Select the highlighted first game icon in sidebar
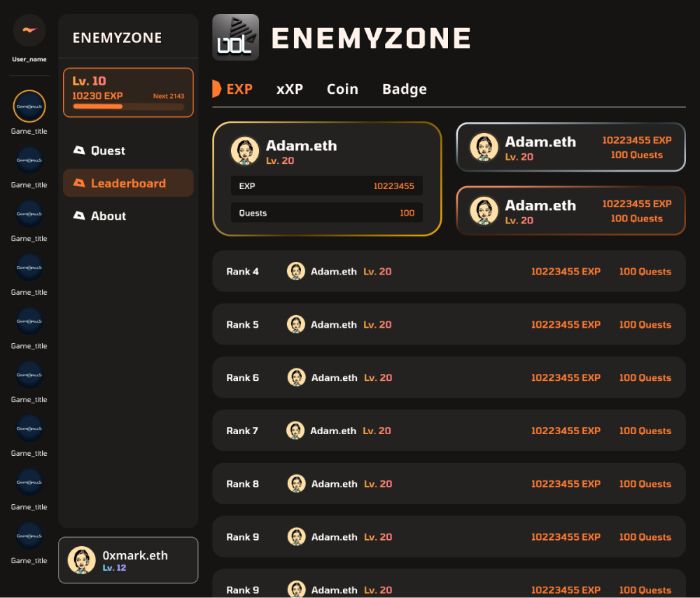This screenshot has height=598, width=700. [x=29, y=106]
